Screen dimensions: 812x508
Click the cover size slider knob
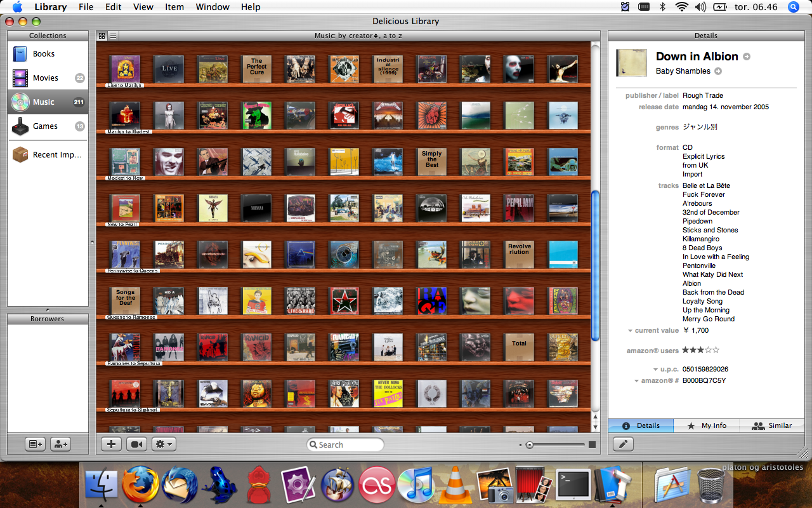[530, 445]
